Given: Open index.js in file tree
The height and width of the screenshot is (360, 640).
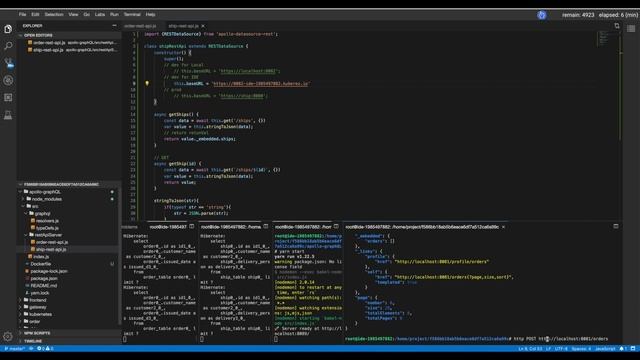Looking at the screenshot, I should click(x=41, y=257).
